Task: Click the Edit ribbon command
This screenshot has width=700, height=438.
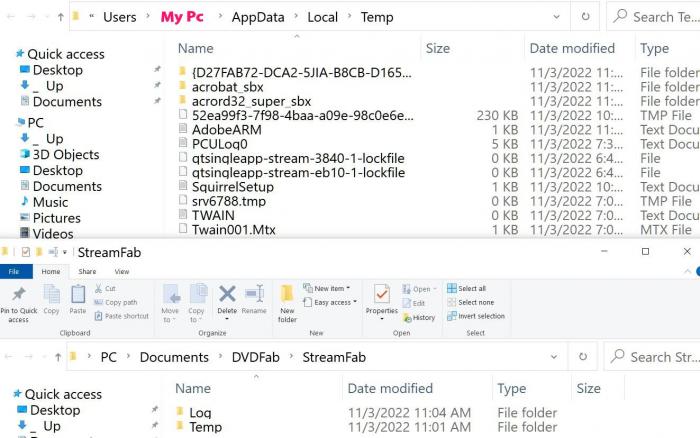Action: [x=414, y=303]
